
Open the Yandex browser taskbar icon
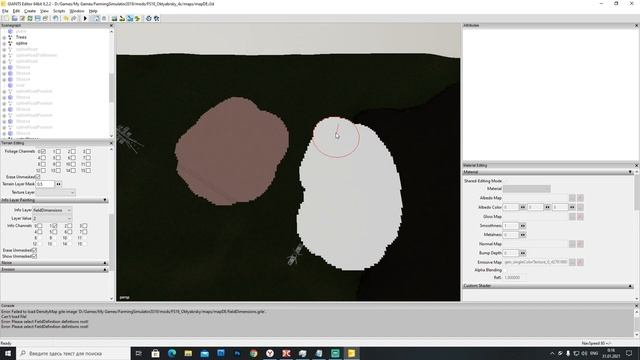pos(270,353)
